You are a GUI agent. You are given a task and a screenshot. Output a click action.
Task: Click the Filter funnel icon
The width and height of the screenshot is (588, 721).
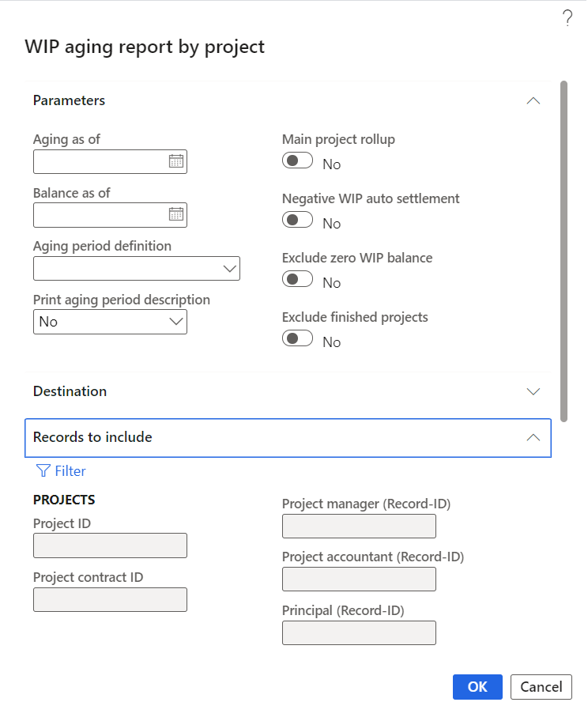[43, 471]
